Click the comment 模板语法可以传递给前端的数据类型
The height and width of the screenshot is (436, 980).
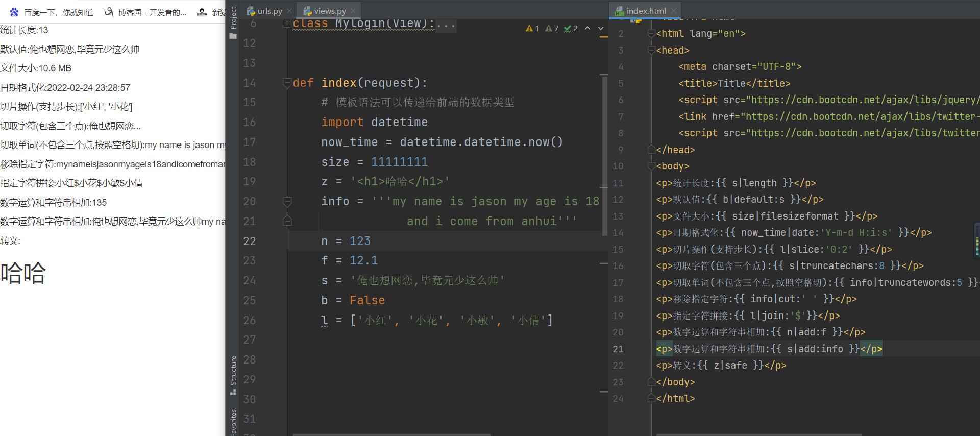(x=418, y=103)
